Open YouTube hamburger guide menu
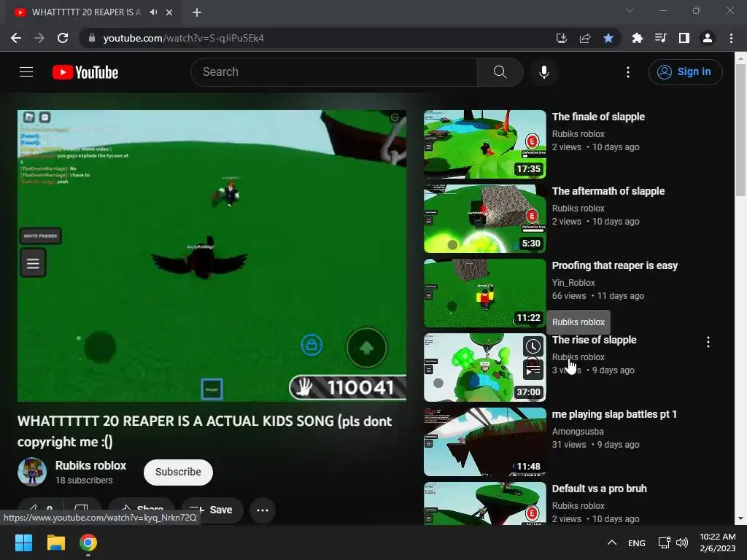Image resolution: width=747 pixels, height=560 pixels. (x=26, y=72)
